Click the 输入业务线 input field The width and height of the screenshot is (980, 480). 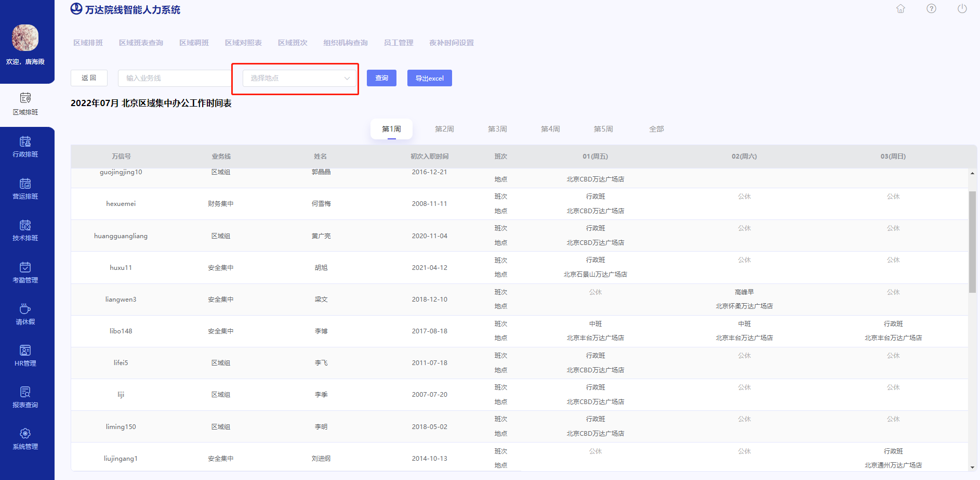point(175,78)
